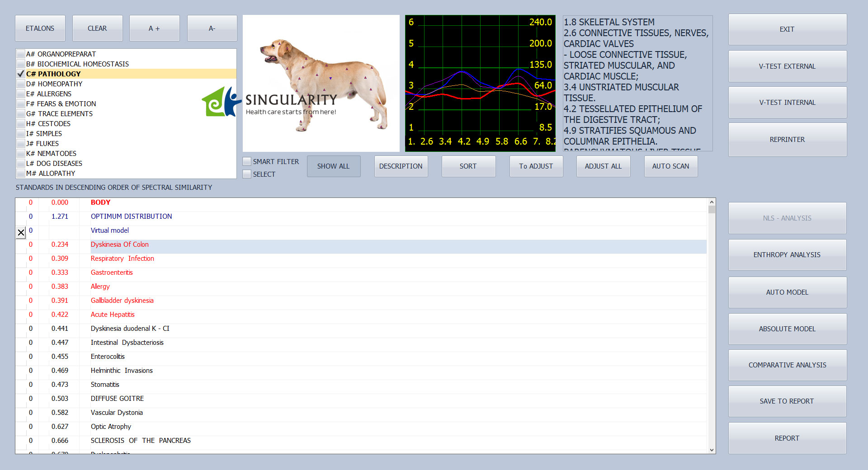Viewport: 868px width, 470px height.
Task: Check the B# BIOCHEMICAL HOMEOSTASIS checkbox
Action: tap(21, 64)
